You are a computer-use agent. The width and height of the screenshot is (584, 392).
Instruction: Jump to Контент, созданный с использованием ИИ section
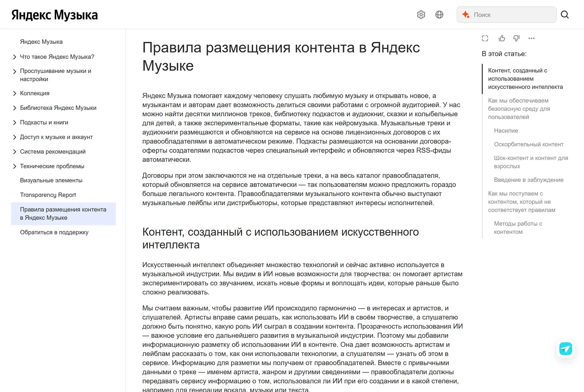[526, 79]
